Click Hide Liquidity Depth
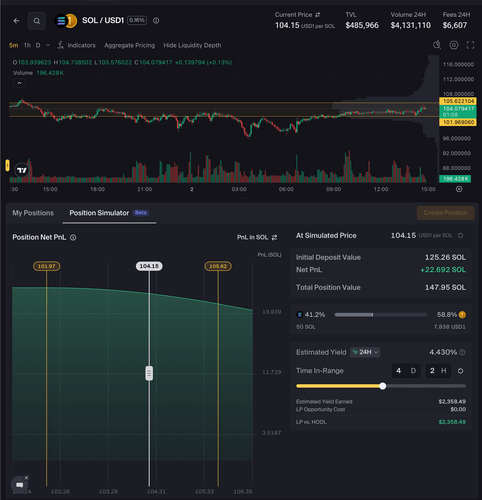The image size is (482, 500). tap(192, 45)
